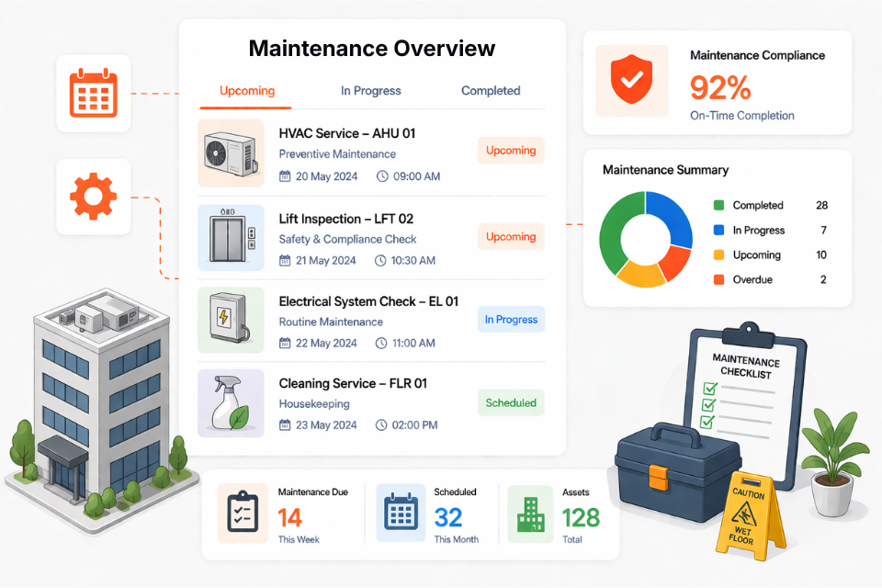The image size is (882, 588).
Task: Select orange Overdue legend swatch
Action: pos(718,279)
